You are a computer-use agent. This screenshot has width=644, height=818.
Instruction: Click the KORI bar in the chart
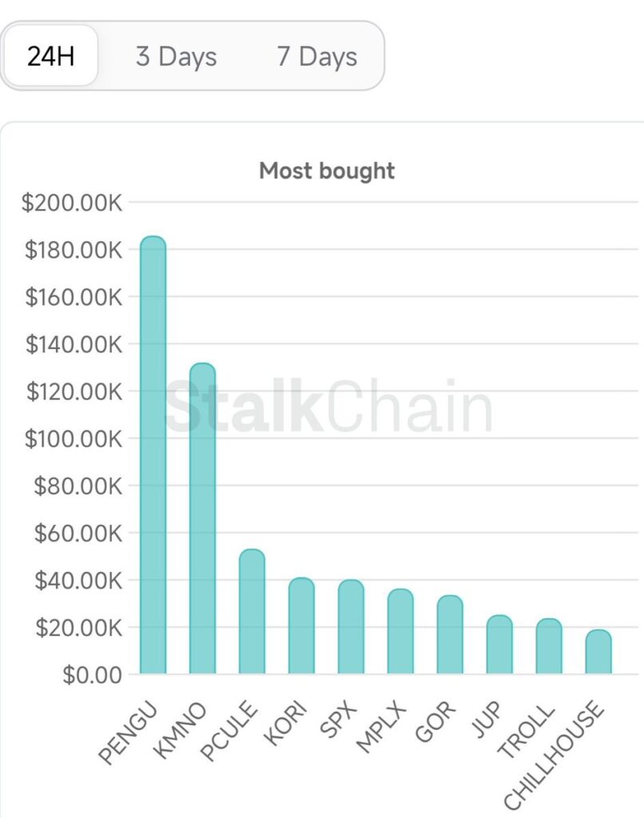(301, 625)
